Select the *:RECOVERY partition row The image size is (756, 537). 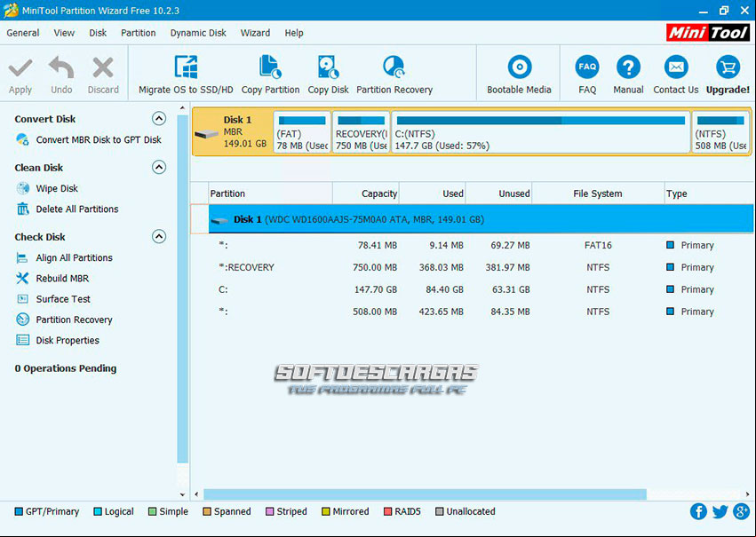(x=481, y=267)
